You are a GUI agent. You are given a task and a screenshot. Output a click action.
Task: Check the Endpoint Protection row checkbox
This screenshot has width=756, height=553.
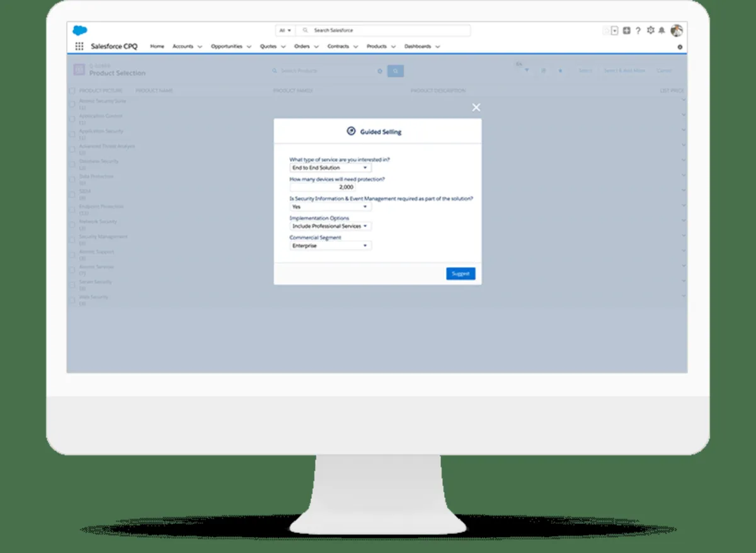72,210
